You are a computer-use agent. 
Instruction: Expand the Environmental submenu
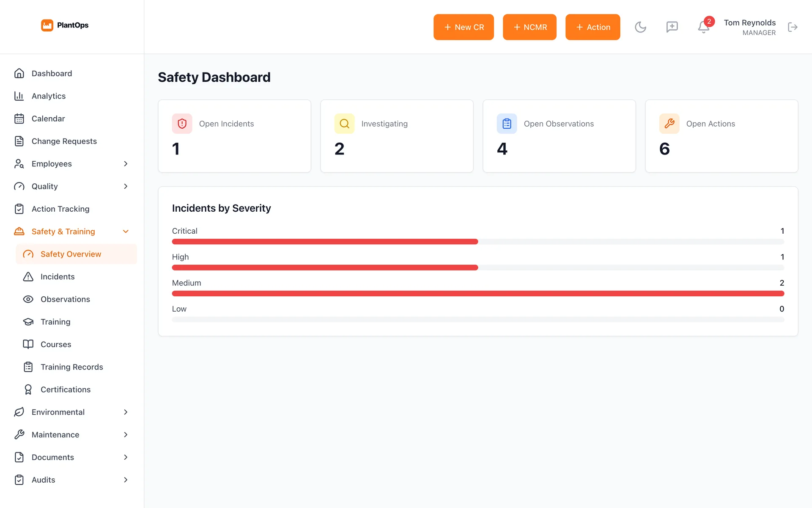click(x=126, y=412)
